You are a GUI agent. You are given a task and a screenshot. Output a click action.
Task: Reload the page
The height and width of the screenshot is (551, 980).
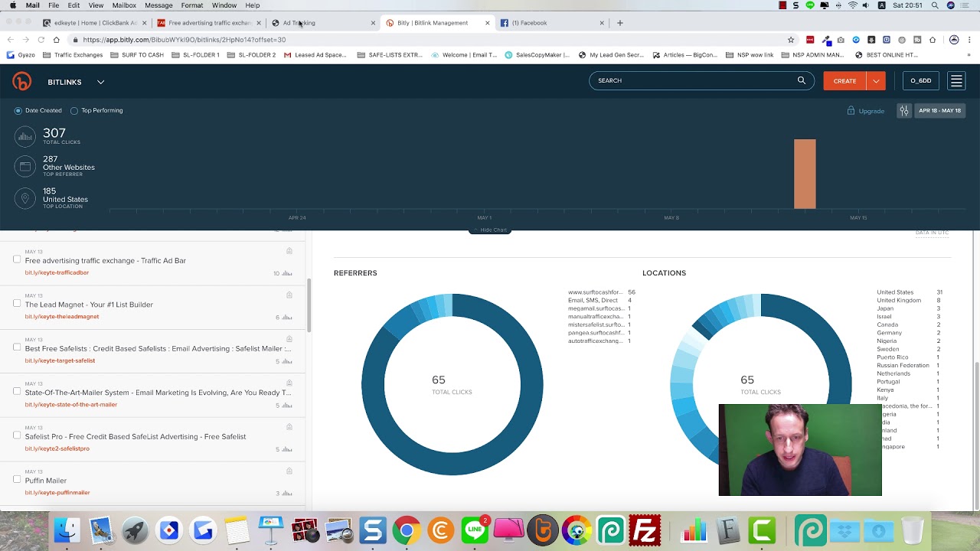coord(41,40)
